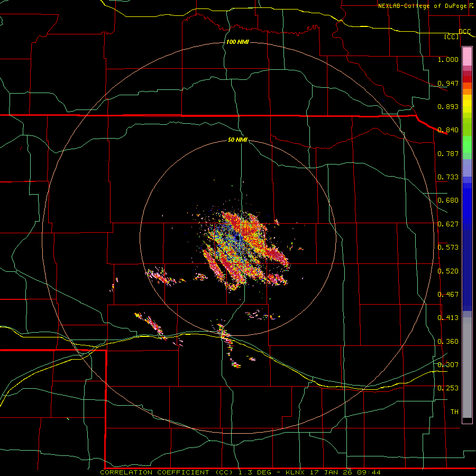Pick the 0.307 value on the color scale
Image resolution: width=476 pixels, height=476 pixels.
pos(448,365)
